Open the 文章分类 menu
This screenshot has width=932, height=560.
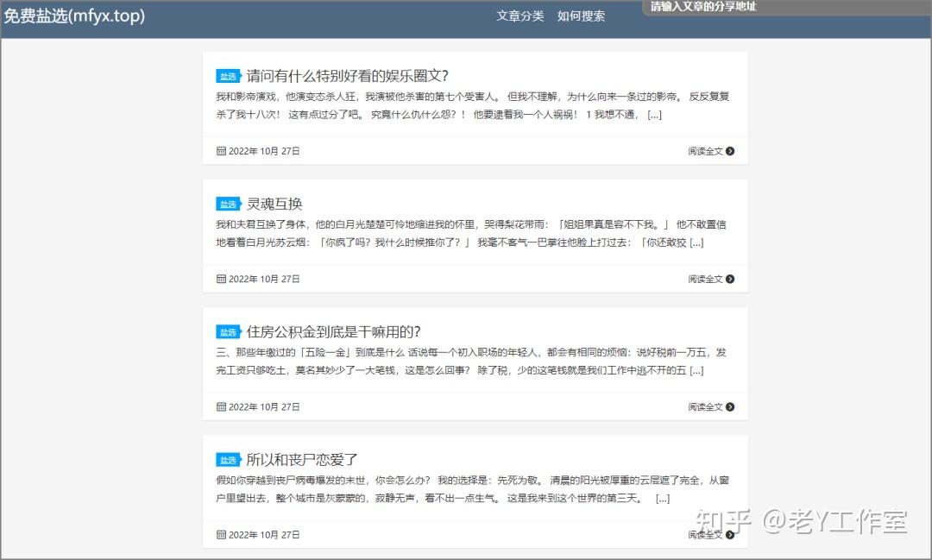coord(519,16)
